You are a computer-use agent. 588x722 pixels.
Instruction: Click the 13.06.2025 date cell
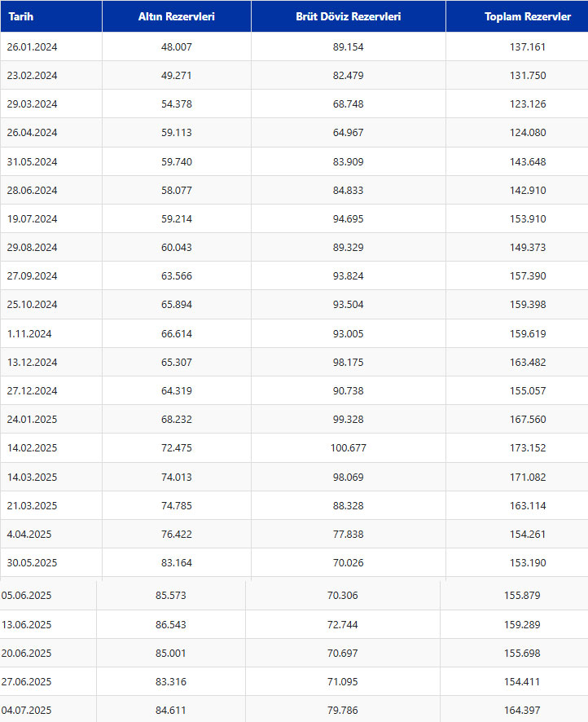[48, 624]
